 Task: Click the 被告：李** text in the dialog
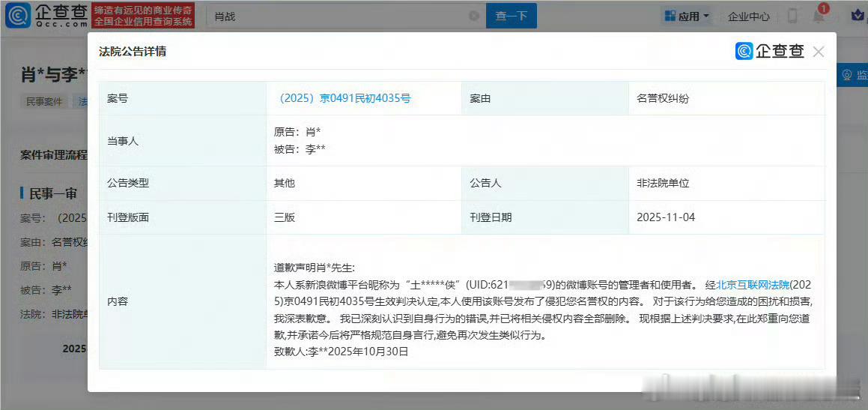[300, 150]
